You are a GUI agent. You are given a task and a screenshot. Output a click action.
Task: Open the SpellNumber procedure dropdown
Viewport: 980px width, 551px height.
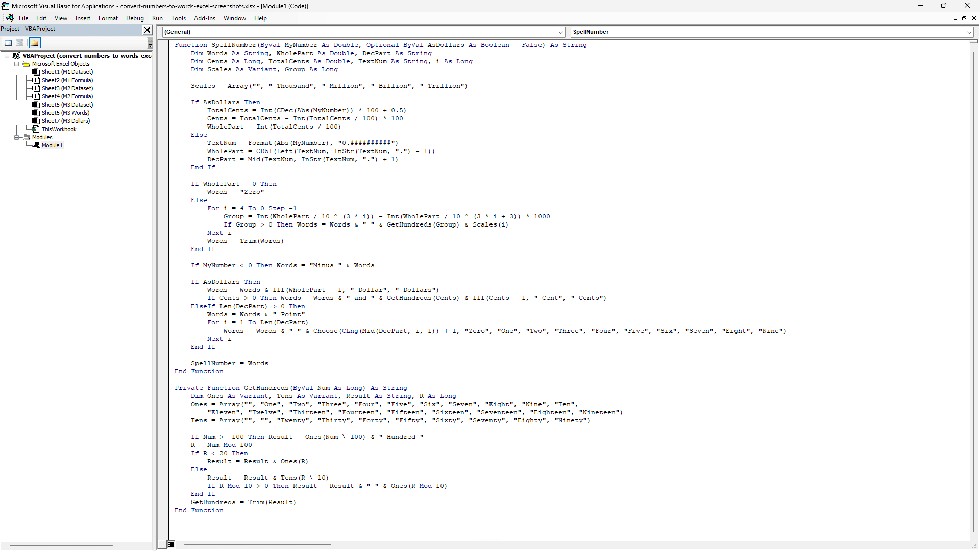969,32
